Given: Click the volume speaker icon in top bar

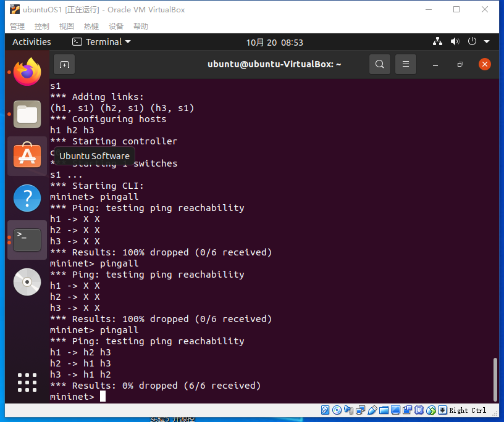Looking at the screenshot, I should click(x=455, y=42).
